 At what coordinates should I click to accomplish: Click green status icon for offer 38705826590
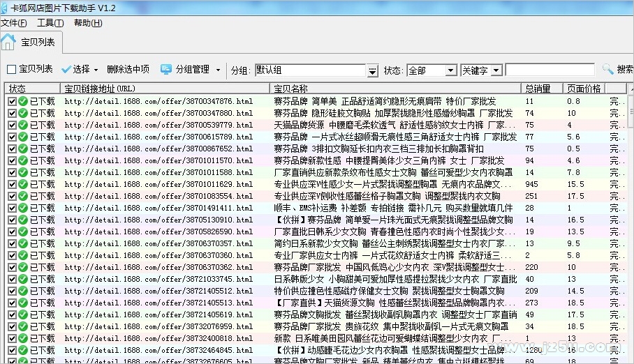point(23,232)
